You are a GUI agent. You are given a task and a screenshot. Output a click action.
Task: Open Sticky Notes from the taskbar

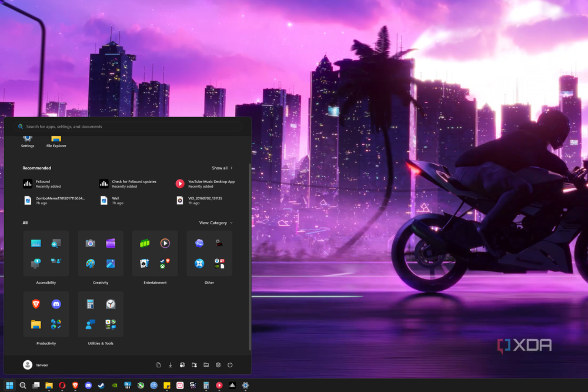click(167, 386)
